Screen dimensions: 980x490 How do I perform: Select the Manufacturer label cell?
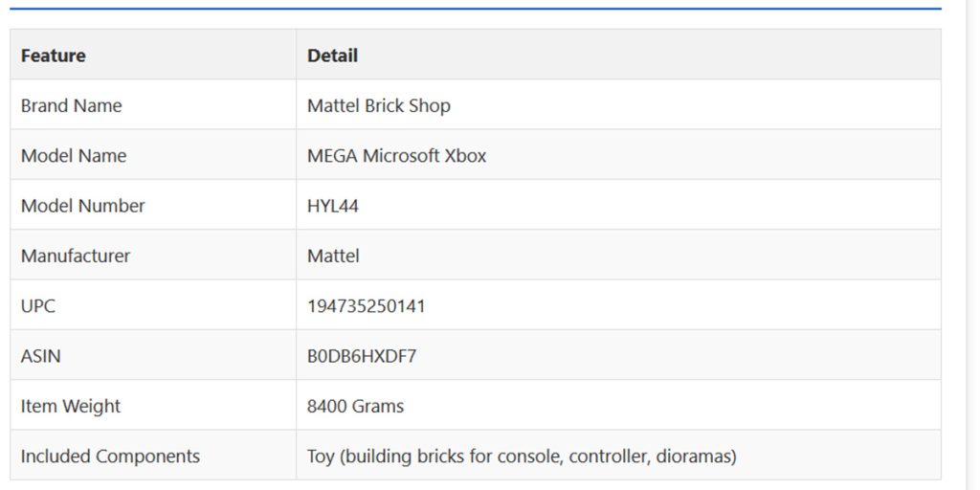[153, 255]
